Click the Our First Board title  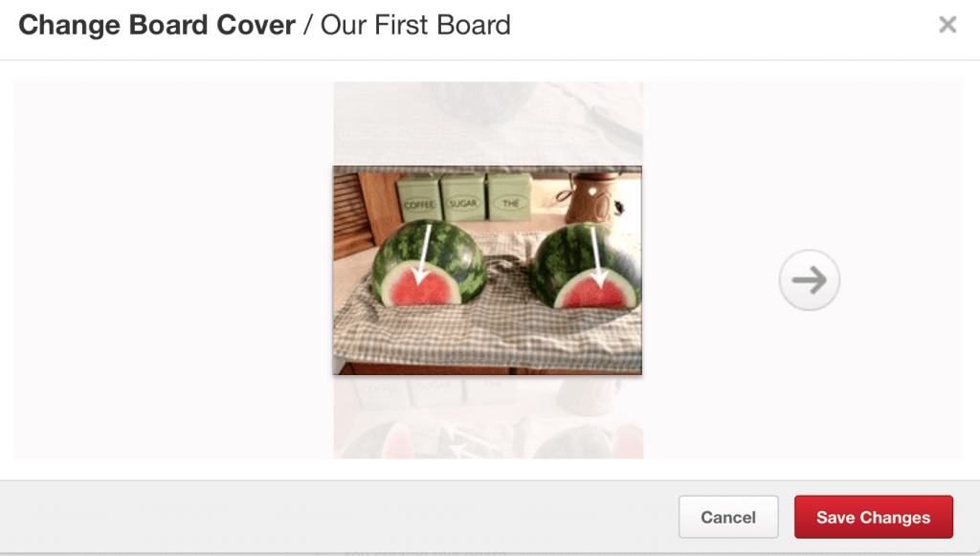415,25
